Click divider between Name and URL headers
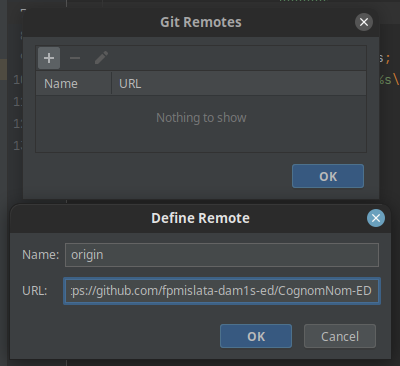 [111, 83]
